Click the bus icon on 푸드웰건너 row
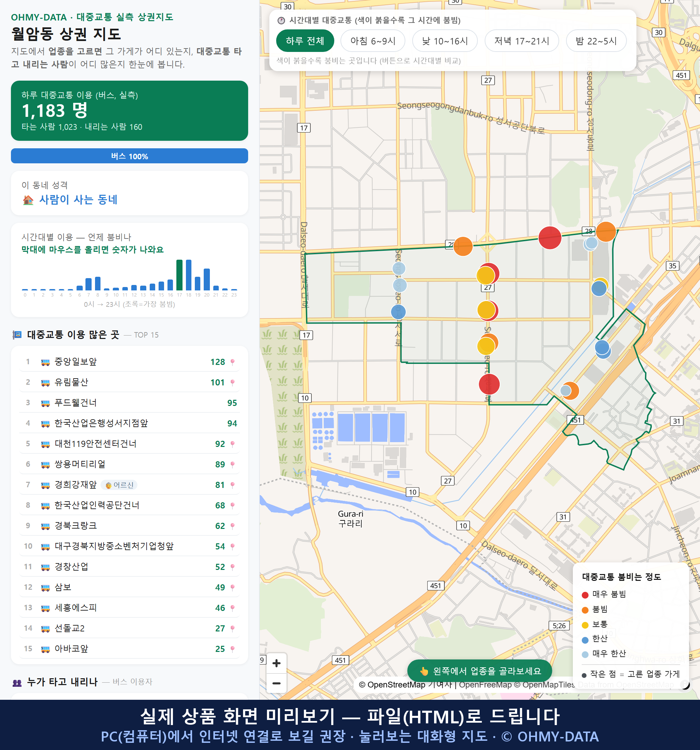 click(45, 403)
